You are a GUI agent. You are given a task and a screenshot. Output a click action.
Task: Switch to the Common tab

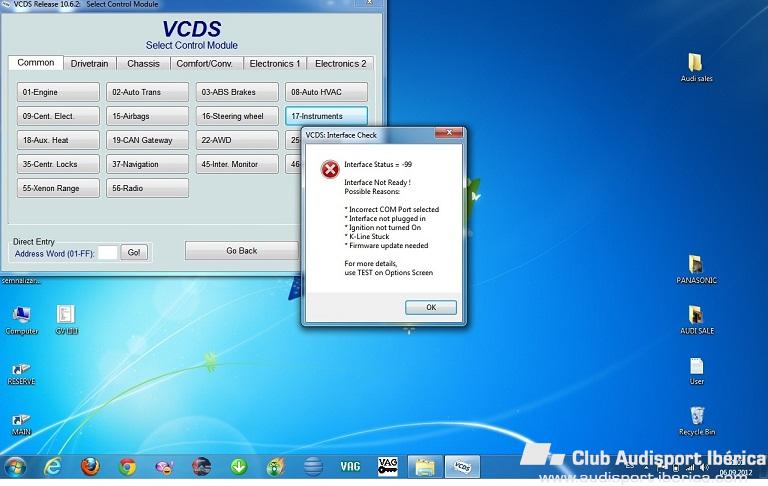(x=36, y=63)
